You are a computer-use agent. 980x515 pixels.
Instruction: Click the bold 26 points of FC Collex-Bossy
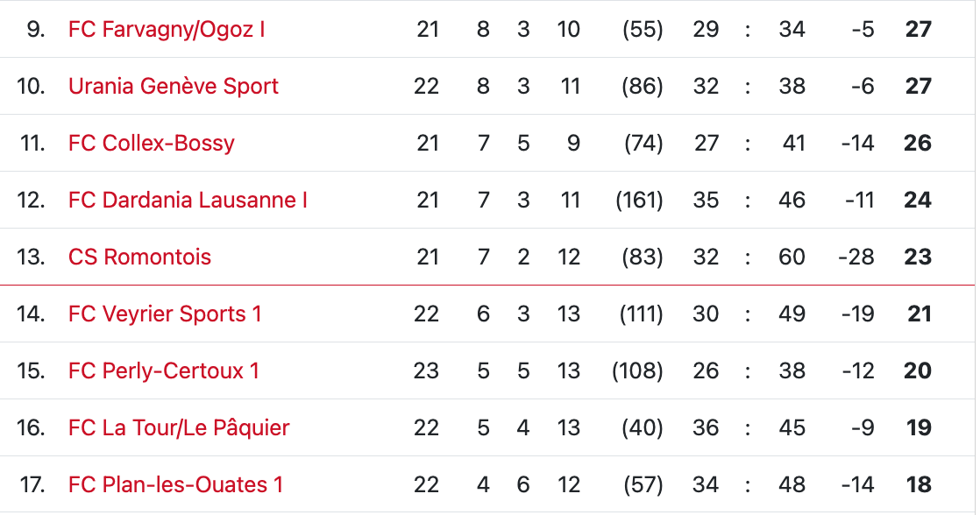coord(918,144)
